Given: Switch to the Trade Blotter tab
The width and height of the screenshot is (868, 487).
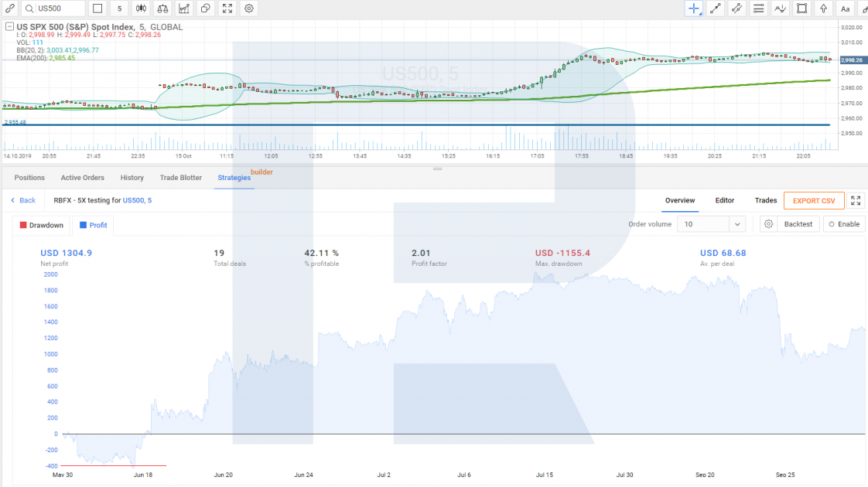Looking at the screenshot, I should tap(180, 178).
